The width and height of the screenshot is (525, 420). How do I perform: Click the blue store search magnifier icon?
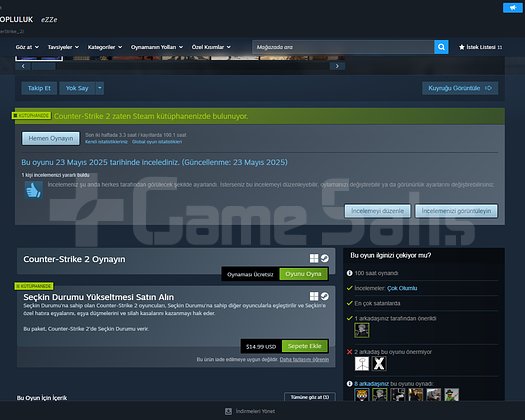pyautogui.click(x=441, y=47)
